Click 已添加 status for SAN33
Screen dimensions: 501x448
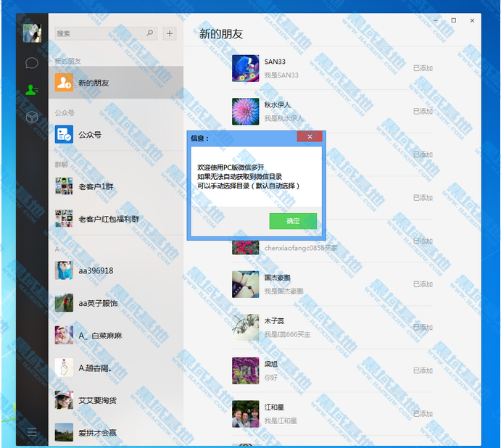[423, 68]
